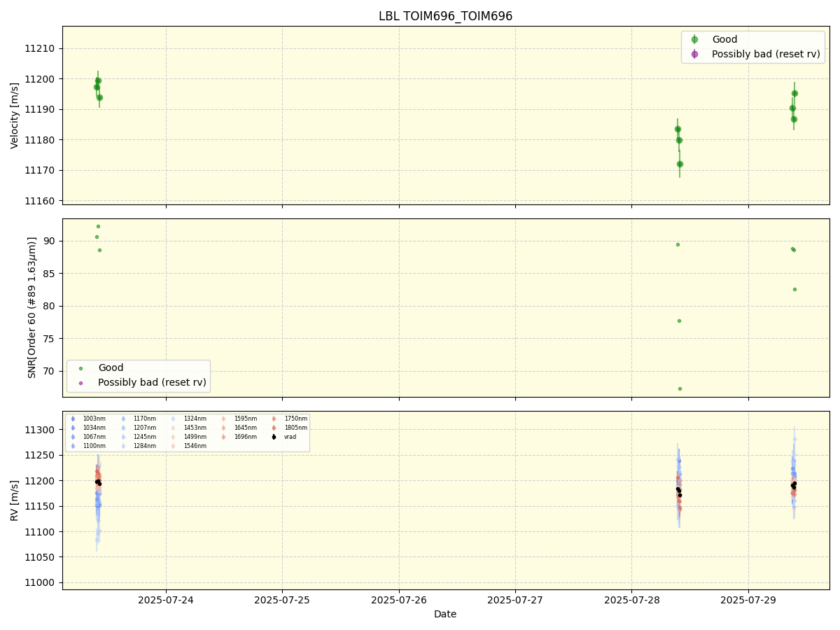Select the Good entry in velocity legend
The height and width of the screenshot is (630, 840).
pyautogui.click(x=724, y=40)
